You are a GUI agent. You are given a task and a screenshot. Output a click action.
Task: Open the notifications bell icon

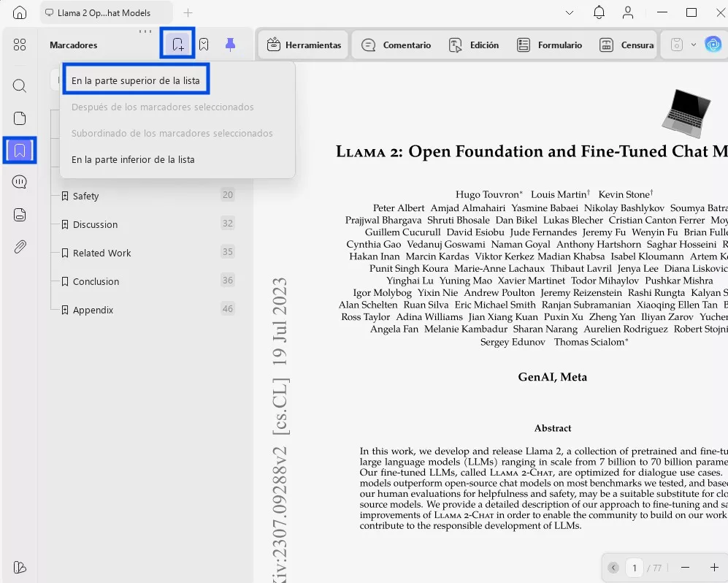[x=599, y=12]
